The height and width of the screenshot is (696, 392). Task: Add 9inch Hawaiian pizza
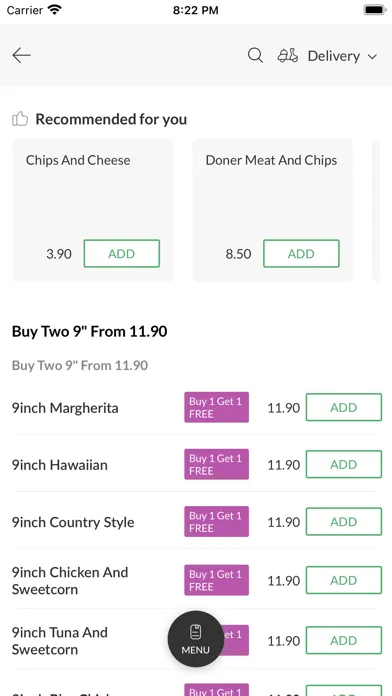point(344,464)
